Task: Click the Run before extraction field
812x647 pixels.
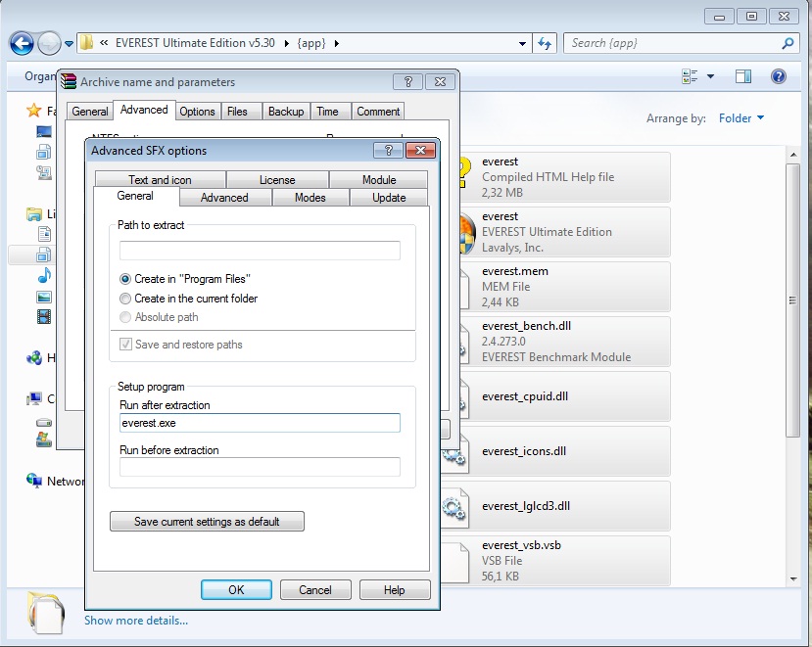Action: [x=260, y=467]
